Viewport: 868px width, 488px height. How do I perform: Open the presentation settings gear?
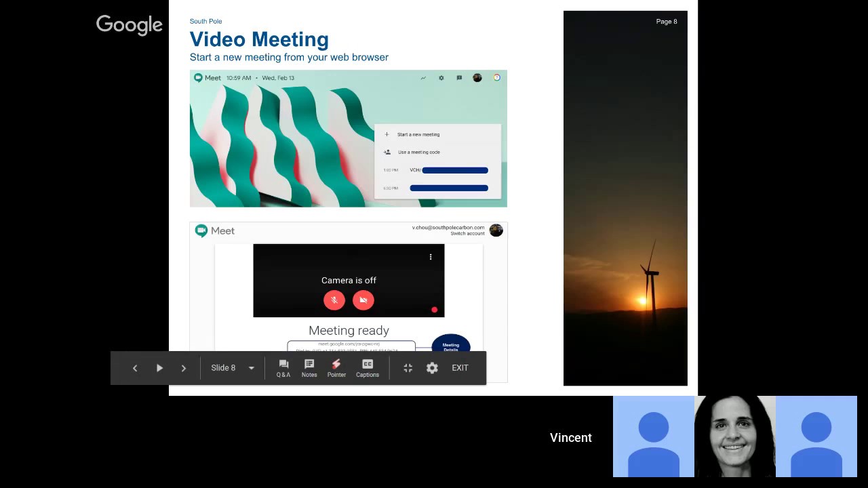click(x=432, y=368)
